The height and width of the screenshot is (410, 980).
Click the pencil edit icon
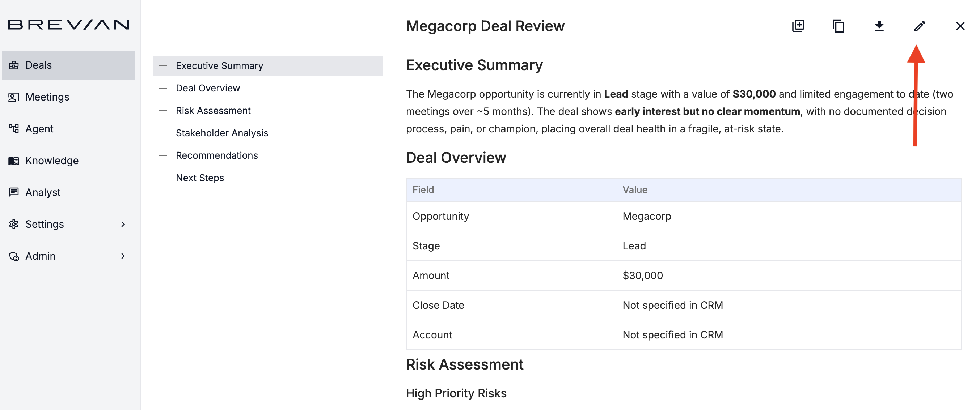point(920,26)
